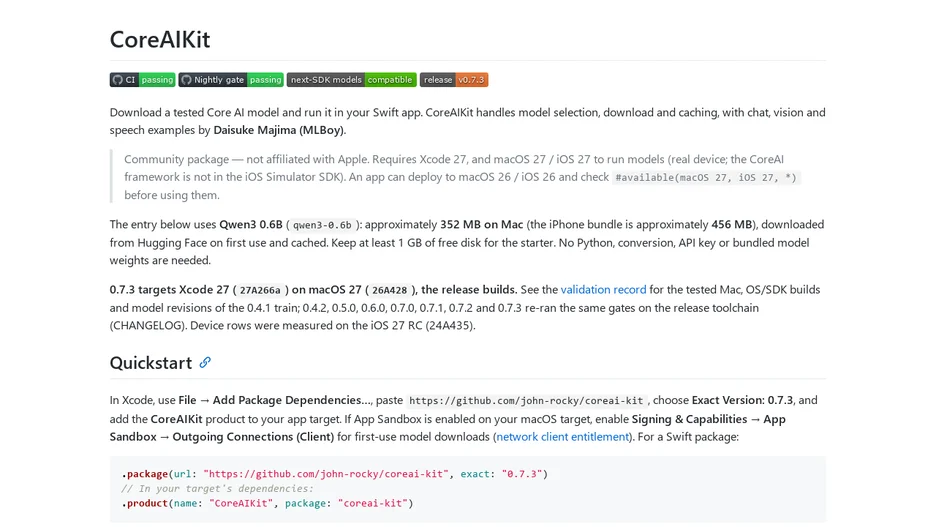Click "(CHANGELOG)" text in the release paragraph
936x527 pixels.
click(x=147, y=326)
